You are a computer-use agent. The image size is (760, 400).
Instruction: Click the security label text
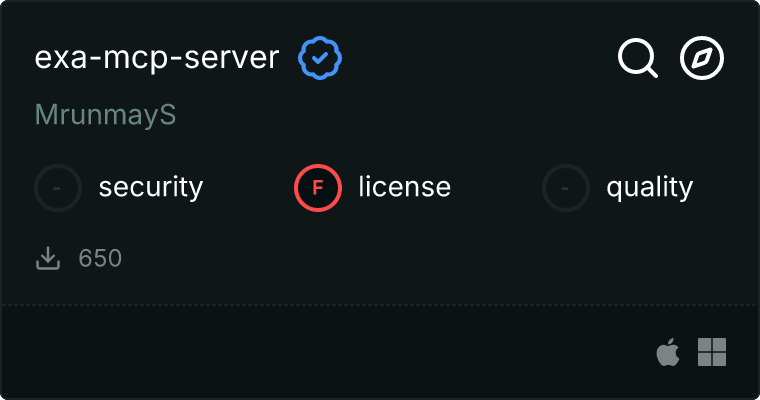point(150,187)
